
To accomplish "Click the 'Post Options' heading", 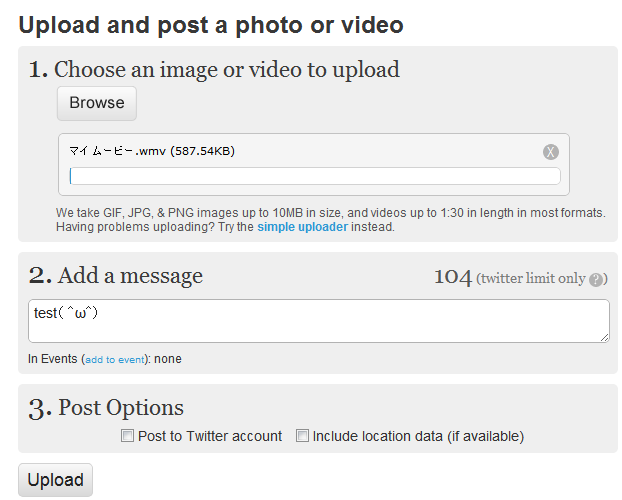I will point(106,408).
